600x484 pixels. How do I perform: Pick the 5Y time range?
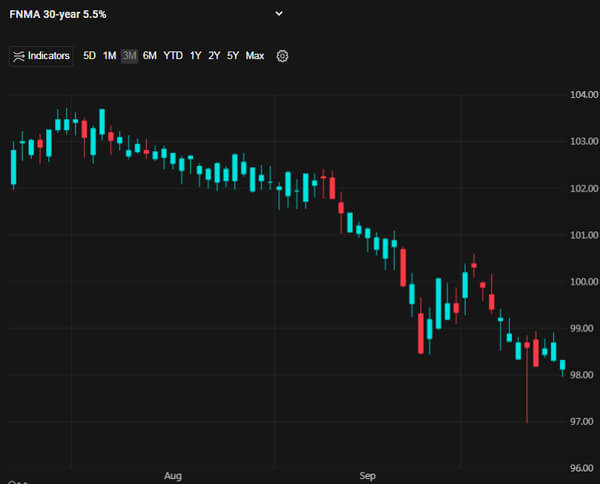click(x=233, y=56)
